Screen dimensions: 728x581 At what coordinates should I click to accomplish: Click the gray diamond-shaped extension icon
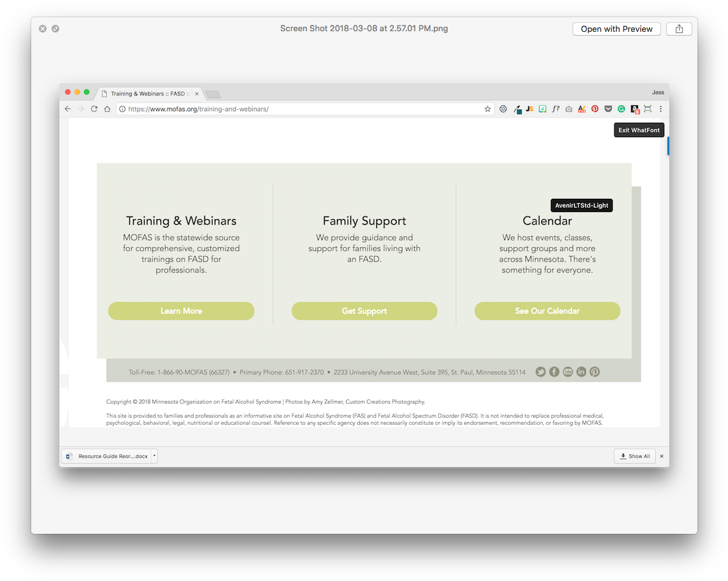click(503, 109)
